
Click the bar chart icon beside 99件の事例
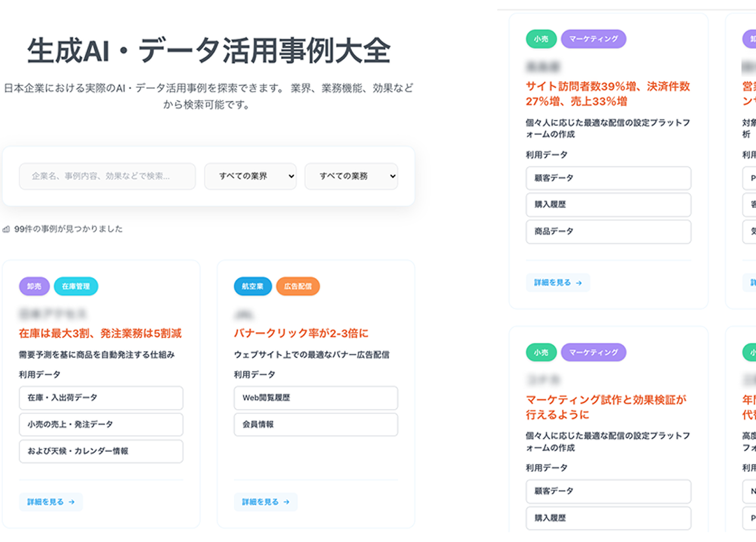[6, 229]
